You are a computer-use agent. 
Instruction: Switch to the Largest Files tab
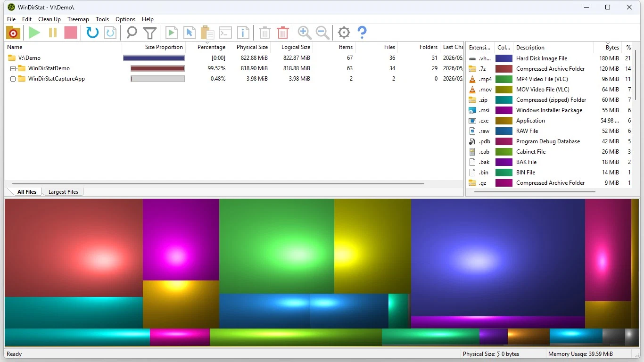pyautogui.click(x=63, y=192)
